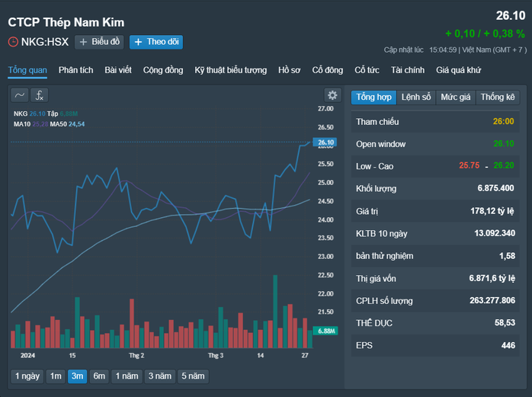Click the Thg 3 date axis label
The height and width of the screenshot is (397, 532).
point(216,355)
